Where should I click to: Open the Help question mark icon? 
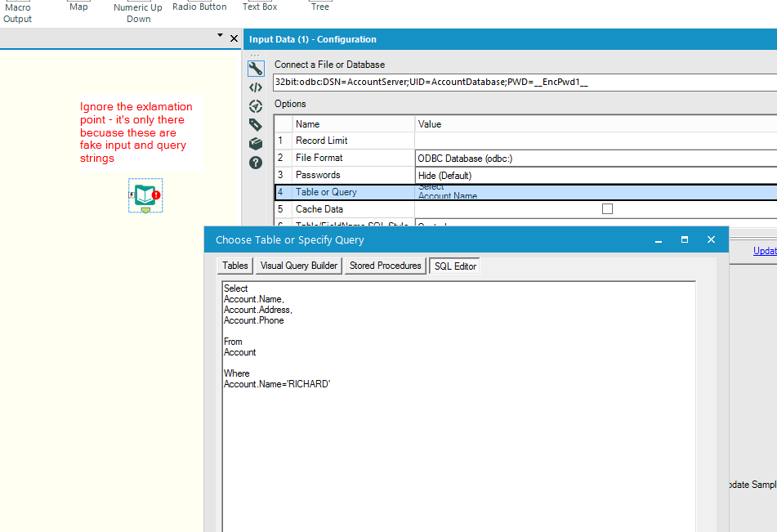tap(255, 162)
